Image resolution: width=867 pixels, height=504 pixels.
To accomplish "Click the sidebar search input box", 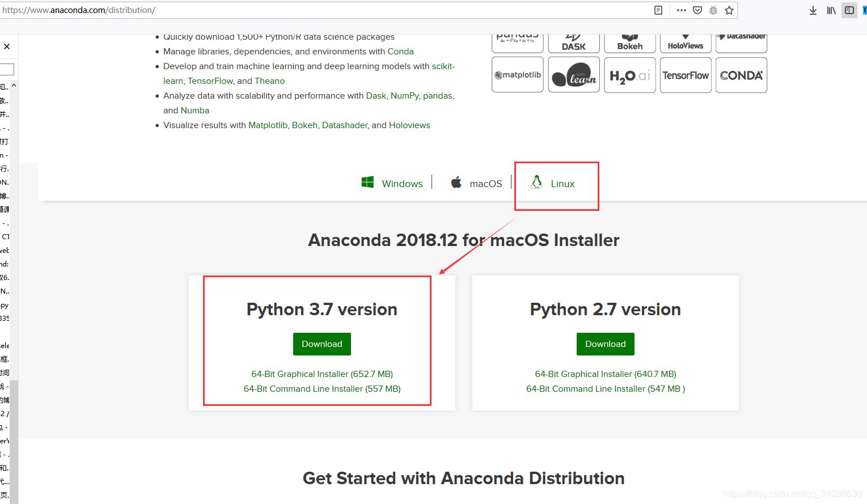I will tap(7, 69).
